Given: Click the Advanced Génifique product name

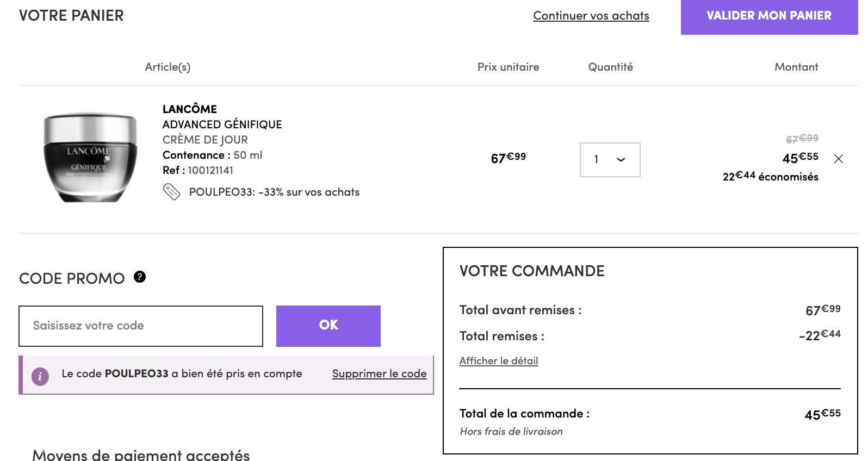Looking at the screenshot, I should click(222, 124).
